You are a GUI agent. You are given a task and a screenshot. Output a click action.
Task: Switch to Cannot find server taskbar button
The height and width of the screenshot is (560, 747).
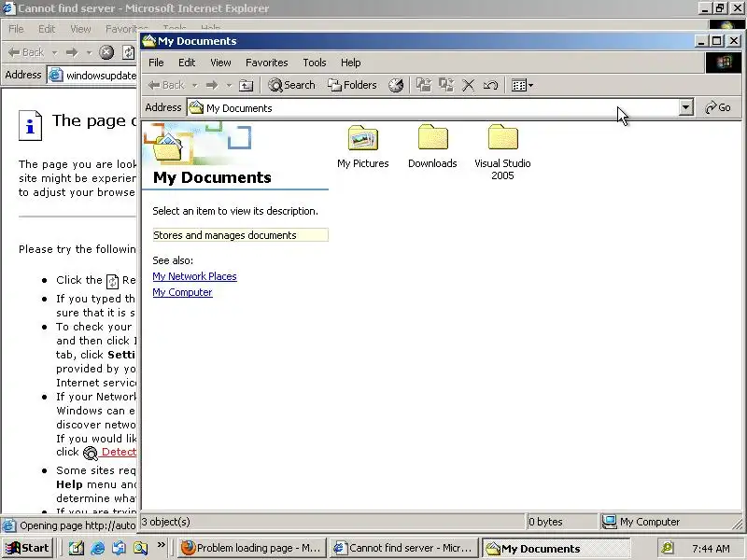pyautogui.click(x=404, y=548)
